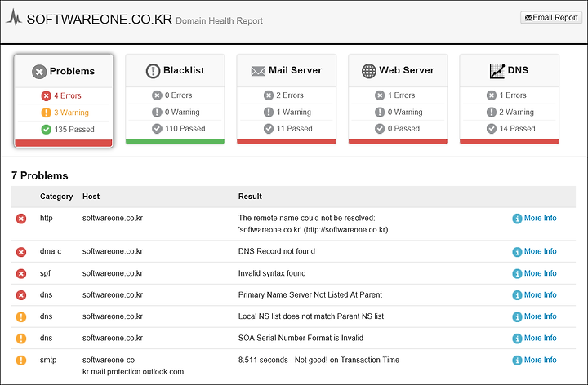The width and height of the screenshot is (588, 385).
Task: Select 3 Warning in Problems card
Action: click(x=71, y=113)
